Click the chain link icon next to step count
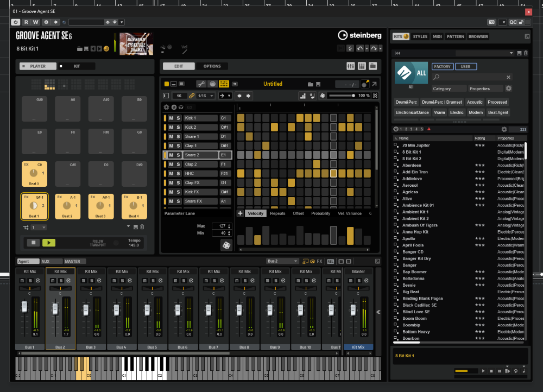The image size is (543, 392). (x=192, y=96)
